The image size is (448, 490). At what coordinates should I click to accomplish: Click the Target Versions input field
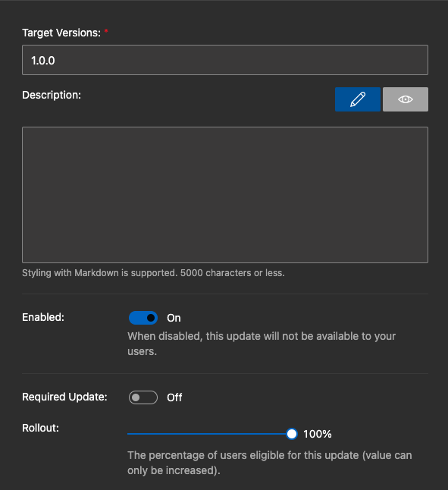coord(225,60)
